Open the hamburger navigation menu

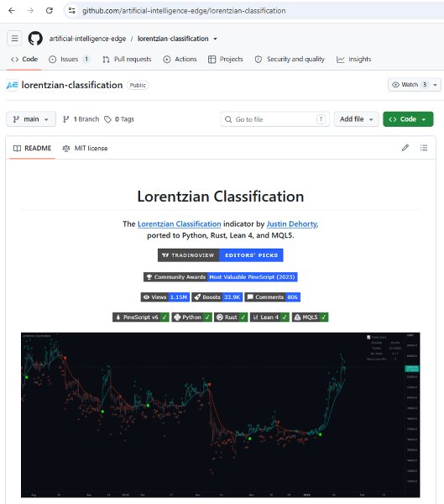[x=15, y=39]
